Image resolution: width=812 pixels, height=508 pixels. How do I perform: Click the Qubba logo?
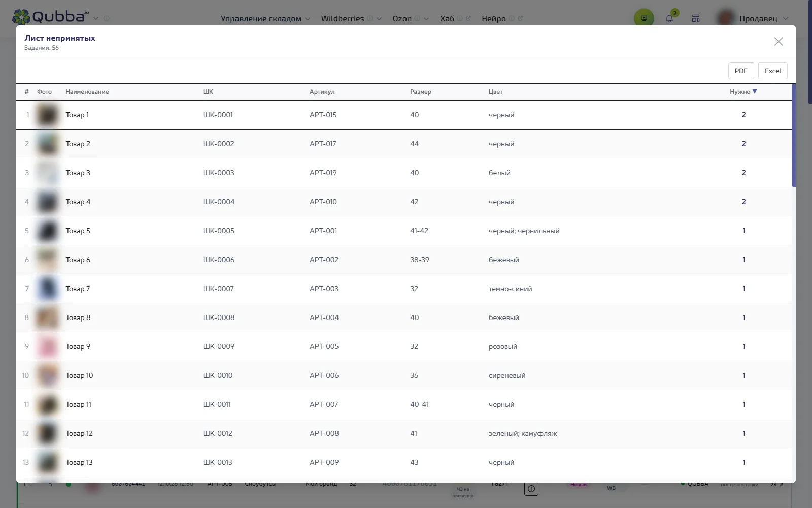50,17
